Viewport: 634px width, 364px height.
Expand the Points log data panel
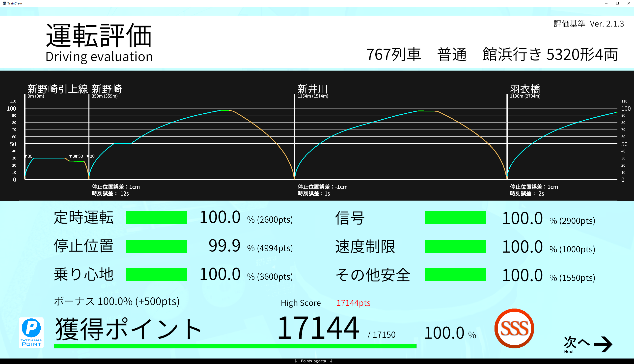313,361
